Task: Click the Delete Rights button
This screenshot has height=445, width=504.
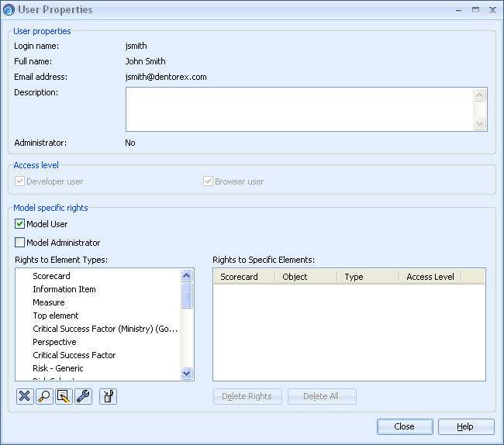Action: click(x=247, y=396)
